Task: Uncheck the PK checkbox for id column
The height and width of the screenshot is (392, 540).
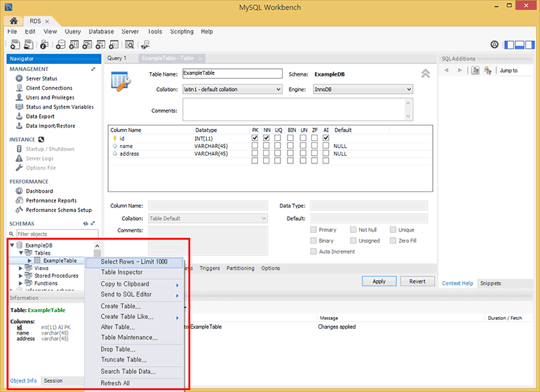Action: (x=255, y=138)
